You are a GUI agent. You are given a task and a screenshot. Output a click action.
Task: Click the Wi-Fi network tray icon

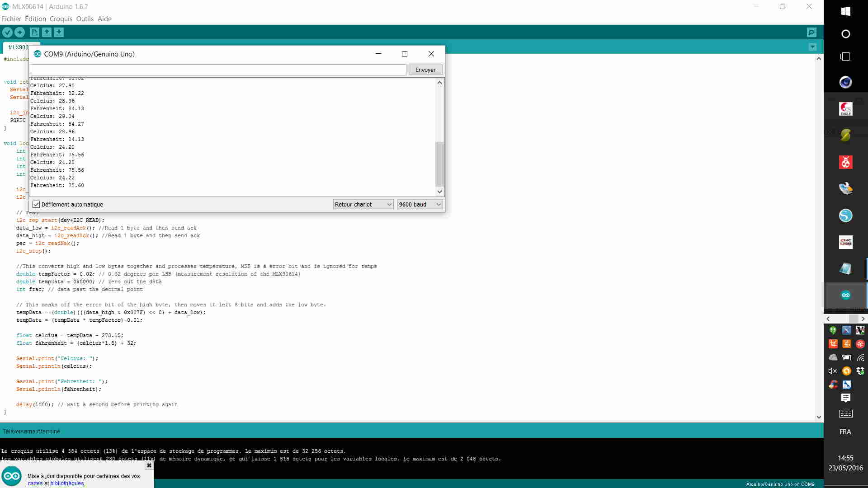click(x=860, y=357)
